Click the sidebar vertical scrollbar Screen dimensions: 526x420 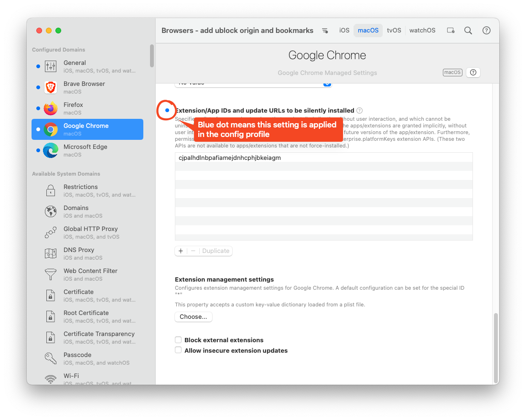[152, 56]
